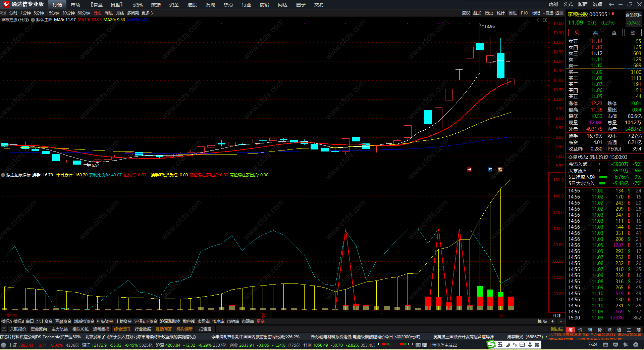Switch to the 周线 period tab
This screenshot has height=350, width=644.
109,13
